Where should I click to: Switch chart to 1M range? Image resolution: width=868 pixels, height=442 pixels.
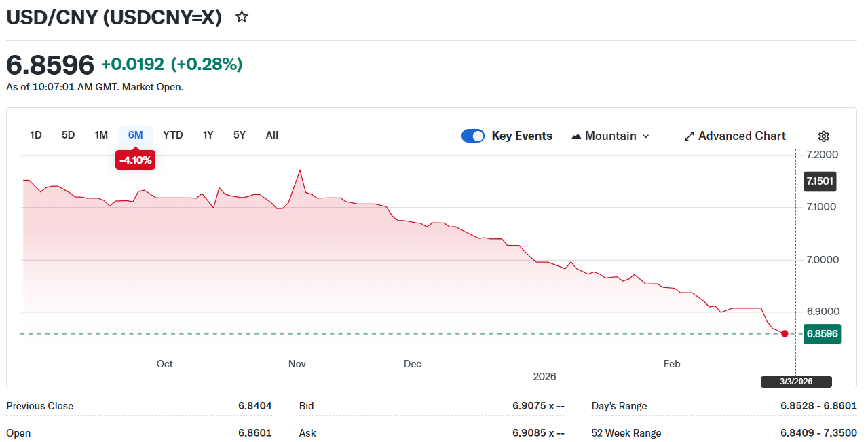pos(101,135)
